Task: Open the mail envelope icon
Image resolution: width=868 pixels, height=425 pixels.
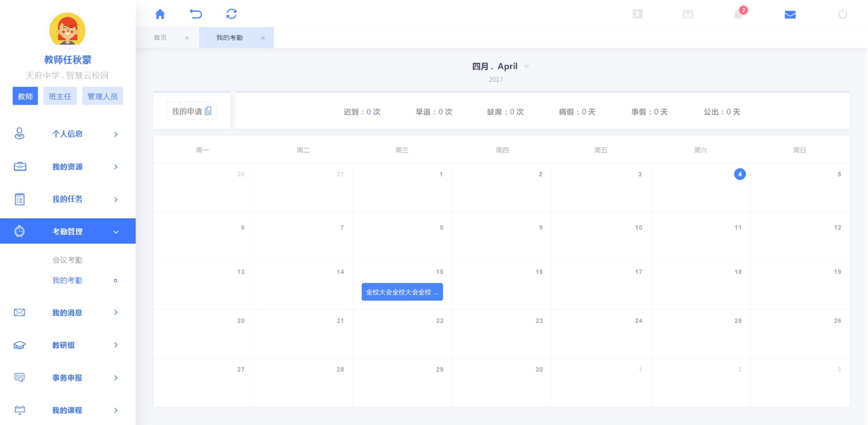Action: [790, 15]
